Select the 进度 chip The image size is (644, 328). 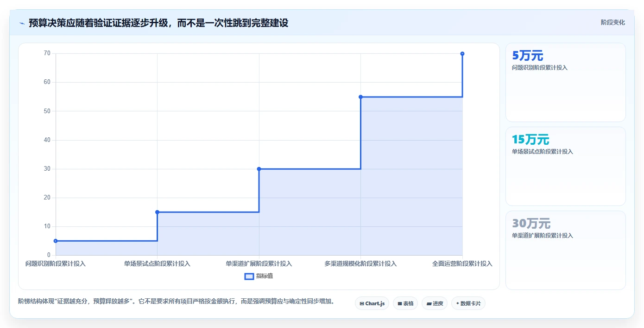pos(435,303)
